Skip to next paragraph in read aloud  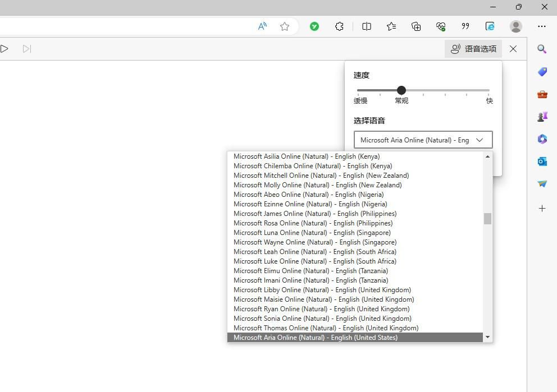pos(27,49)
